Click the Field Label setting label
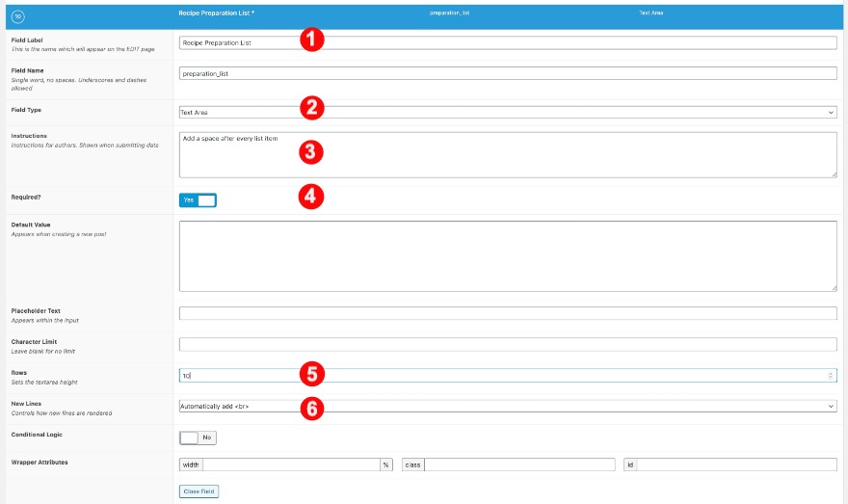The width and height of the screenshot is (848, 504). (x=27, y=40)
